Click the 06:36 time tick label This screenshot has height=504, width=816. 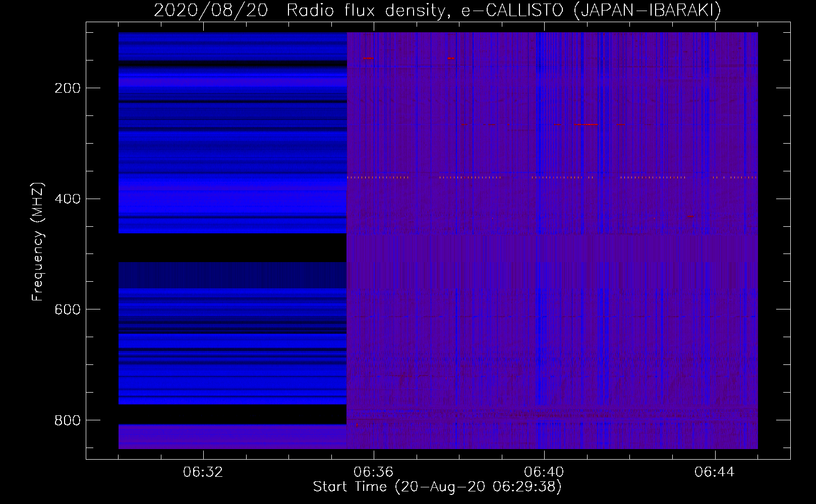tap(374, 472)
